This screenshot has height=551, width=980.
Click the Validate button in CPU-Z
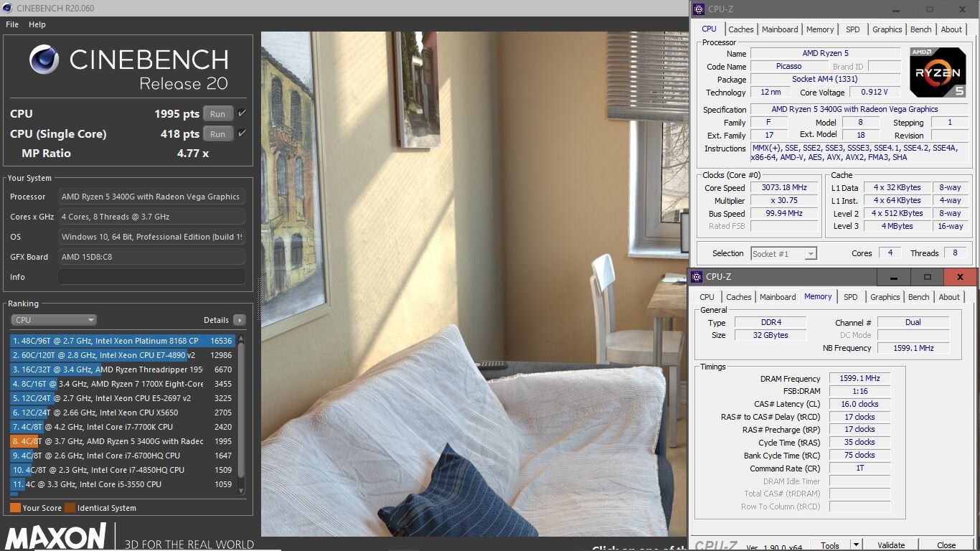(891, 545)
